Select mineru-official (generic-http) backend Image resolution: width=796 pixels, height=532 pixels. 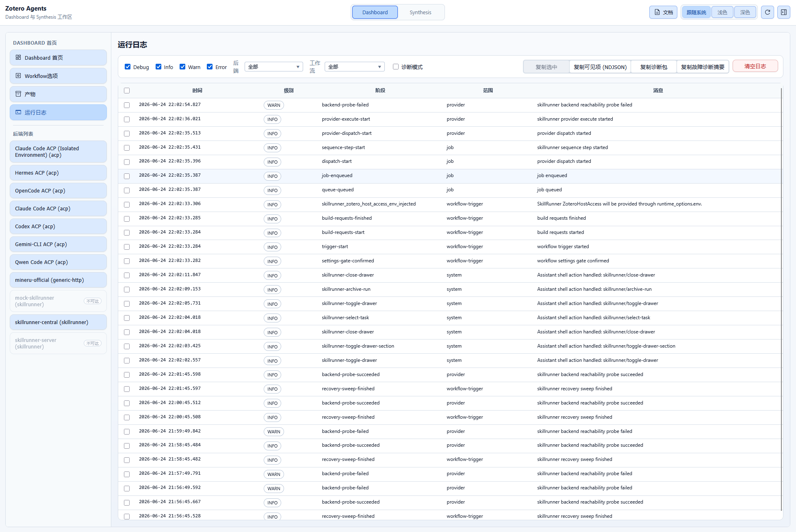(x=58, y=280)
